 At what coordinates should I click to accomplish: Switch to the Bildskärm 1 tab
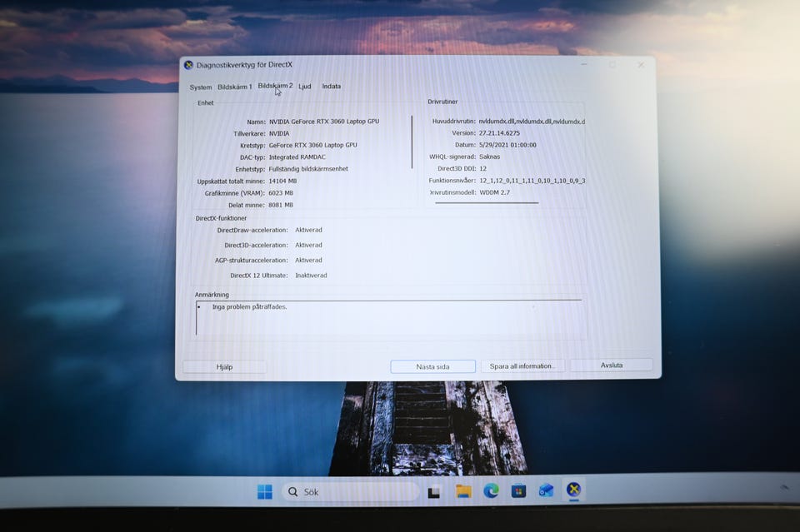(235, 87)
